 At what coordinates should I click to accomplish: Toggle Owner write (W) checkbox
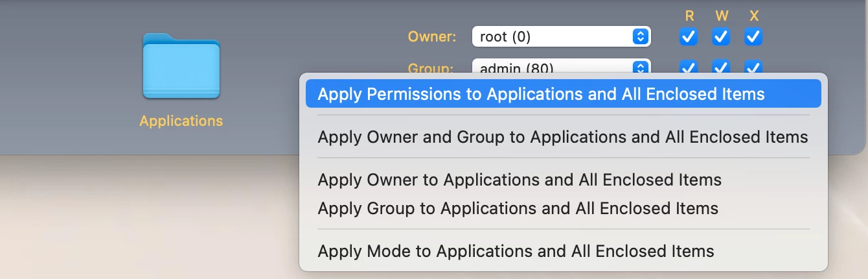coord(721,37)
